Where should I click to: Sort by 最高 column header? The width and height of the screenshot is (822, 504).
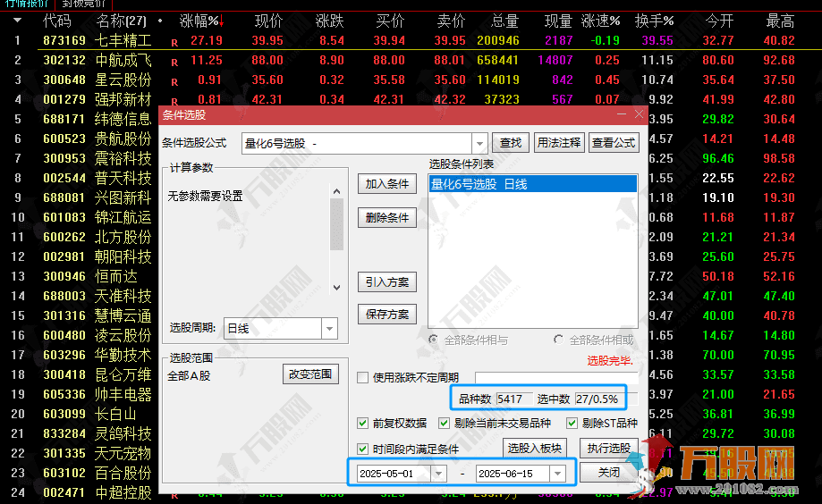(780, 21)
